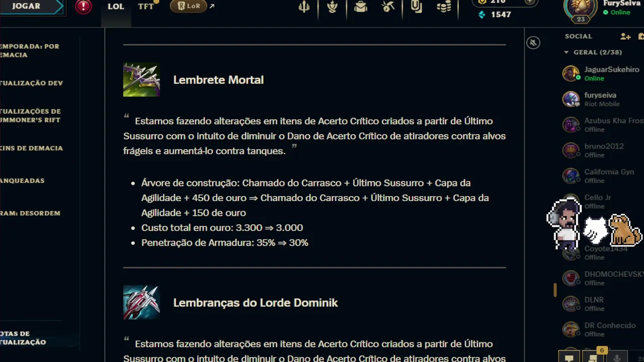This screenshot has height=362, width=644.
Task: Toggle the voice microphone icon
Action: (x=617, y=358)
